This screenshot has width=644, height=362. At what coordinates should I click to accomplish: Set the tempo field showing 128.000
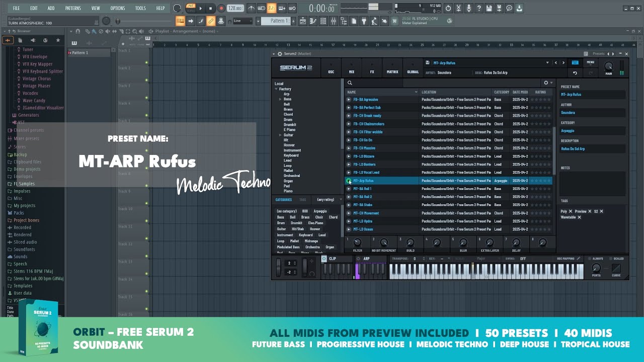click(x=235, y=8)
